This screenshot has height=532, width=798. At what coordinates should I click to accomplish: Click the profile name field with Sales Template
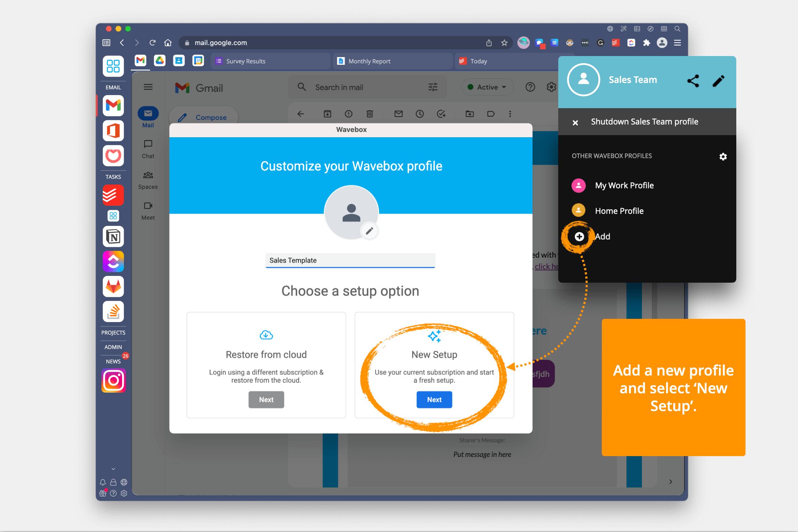[350, 260]
